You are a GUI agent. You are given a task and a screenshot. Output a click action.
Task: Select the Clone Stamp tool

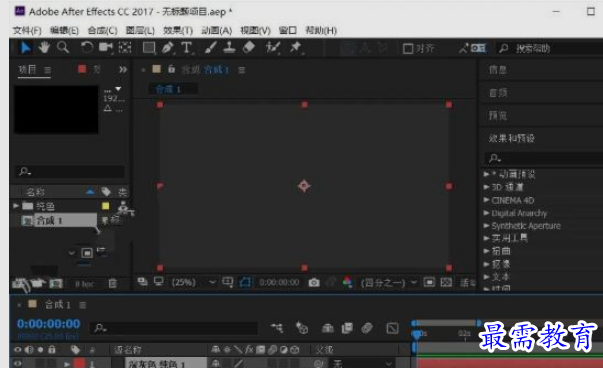pyautogui.click(x=229, y=48)
